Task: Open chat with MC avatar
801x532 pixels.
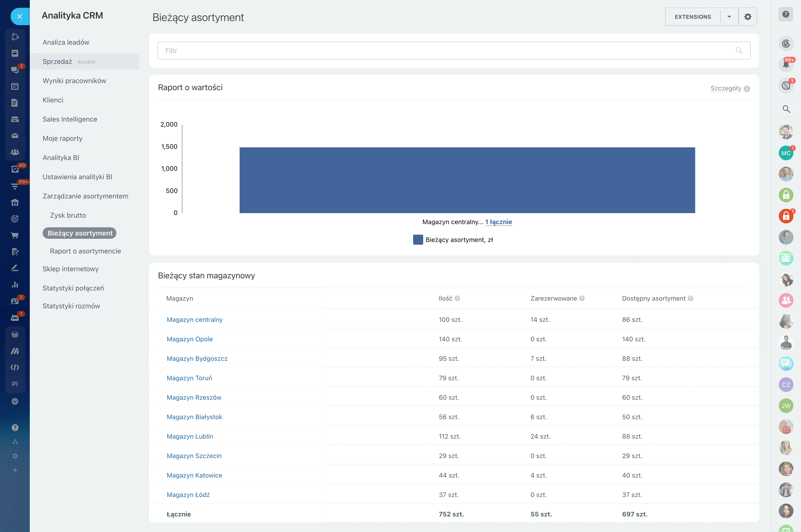Action: (786, 153)
